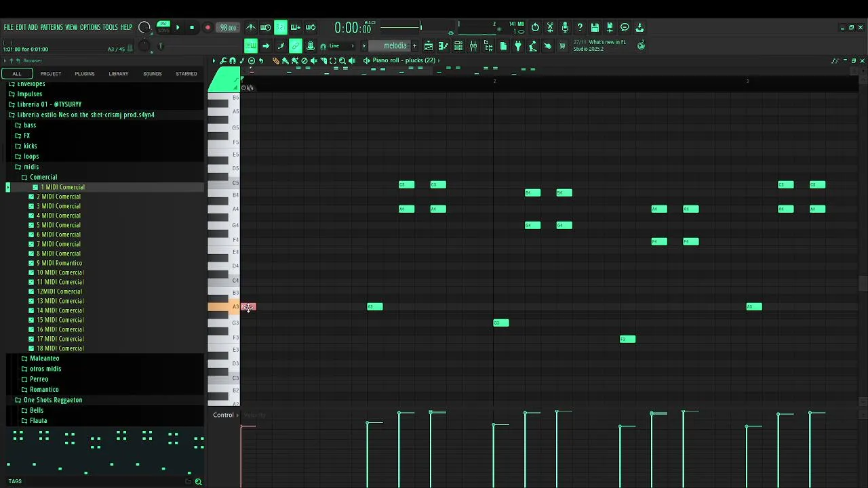Open the FILE menu
Image resolution: width=868 pixels, height=488 pixels.
[x=8, y=27]
